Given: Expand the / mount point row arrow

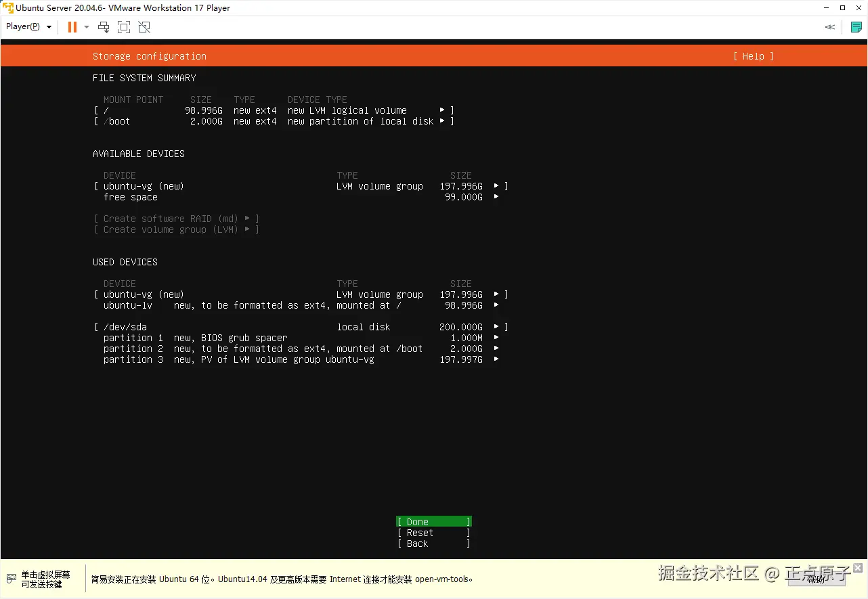Looking at the screenshot, I should [442, 110].
